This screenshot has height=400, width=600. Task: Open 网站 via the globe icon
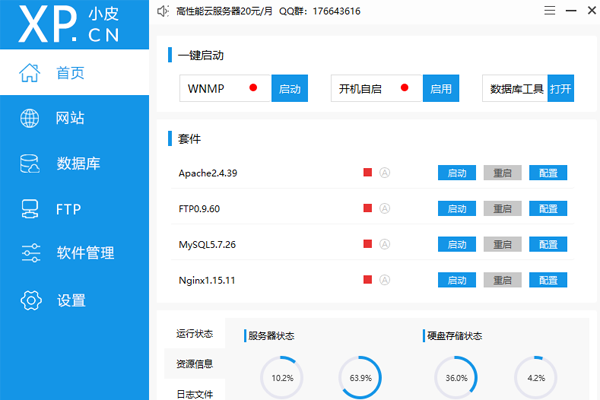(x=30, y=118)
